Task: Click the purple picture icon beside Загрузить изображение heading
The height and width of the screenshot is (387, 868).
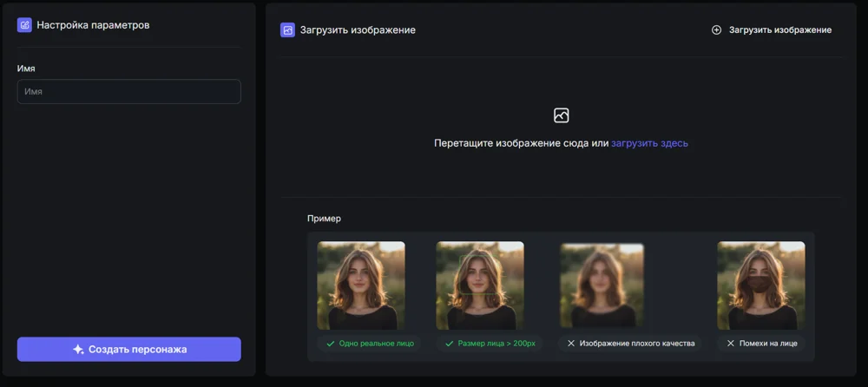Action: [287, 30]
